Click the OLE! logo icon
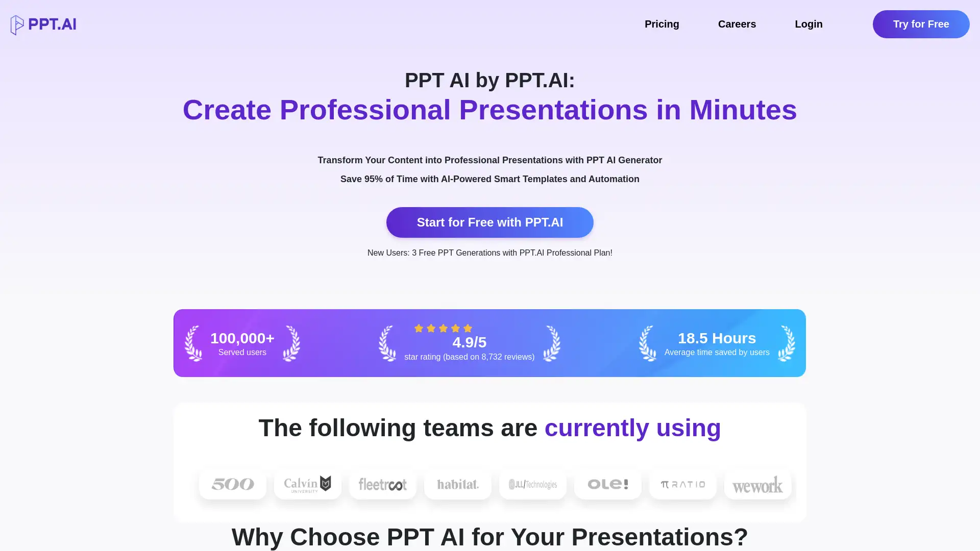Image resolution: width=980 pixels, height=551 pixels. (608, 484)
